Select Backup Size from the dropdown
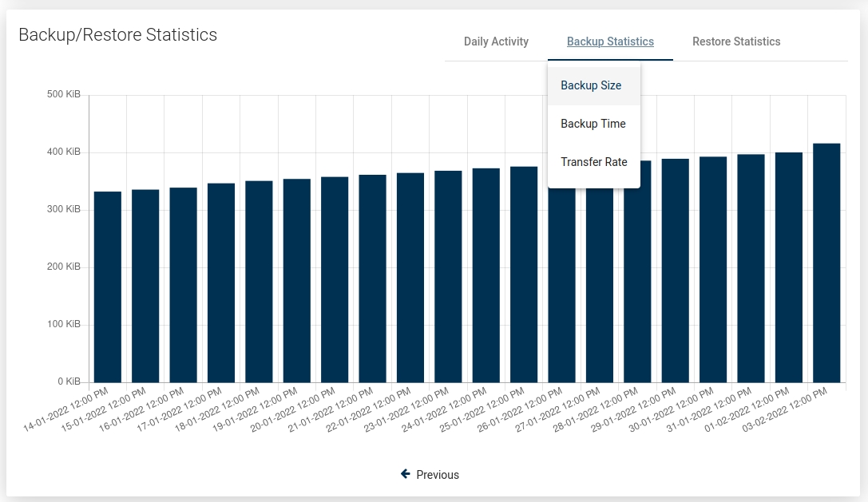The width and height of the screenshot is (868, 502). (591, 85)
